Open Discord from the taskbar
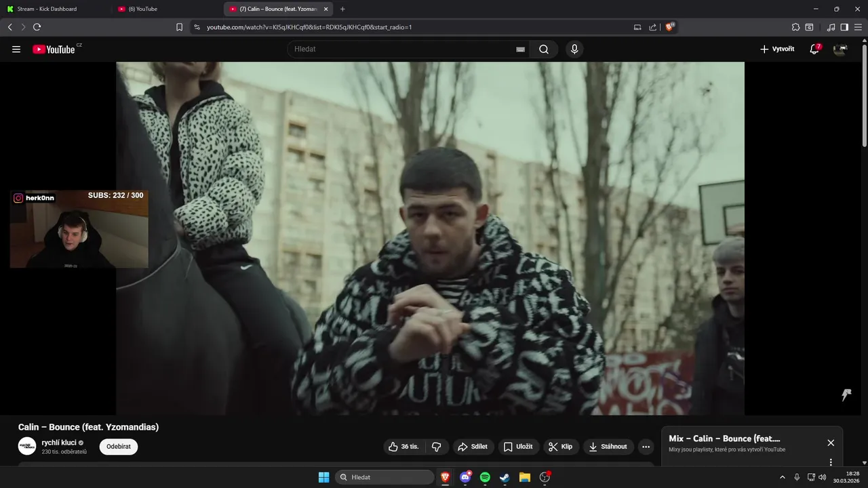This screenshot has width=868, height=488. (465, 477)
